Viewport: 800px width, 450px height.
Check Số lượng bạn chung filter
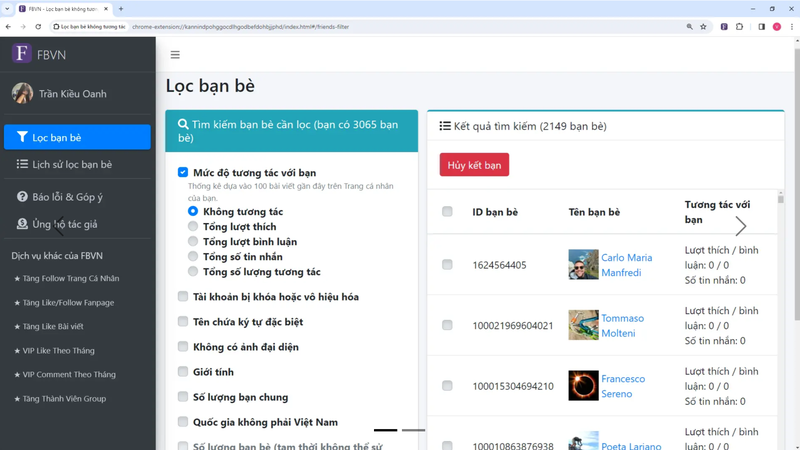pos(183,396)
